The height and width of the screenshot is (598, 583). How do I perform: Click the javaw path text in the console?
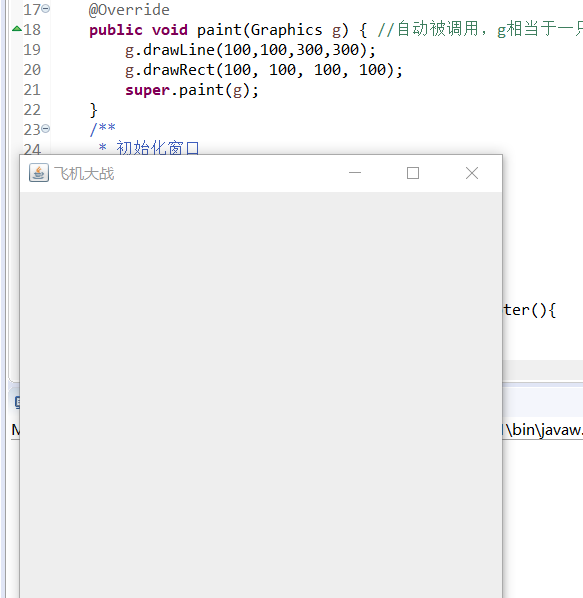click(x=543, y=430)
